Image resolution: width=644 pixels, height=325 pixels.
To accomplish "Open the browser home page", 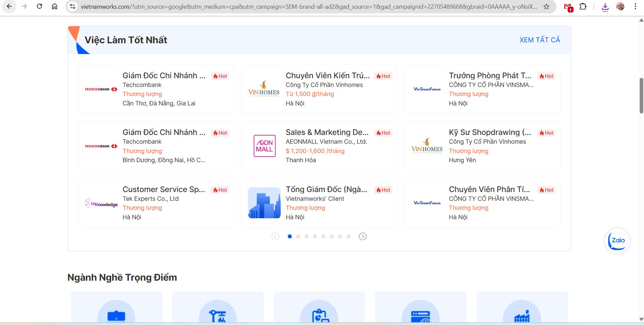I will pos(54,6).
